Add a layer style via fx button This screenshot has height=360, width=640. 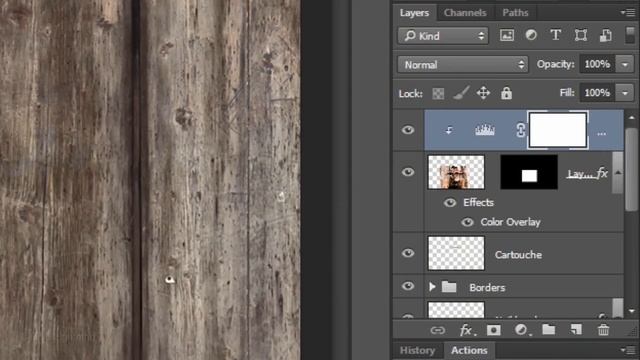tap(467, 330)
